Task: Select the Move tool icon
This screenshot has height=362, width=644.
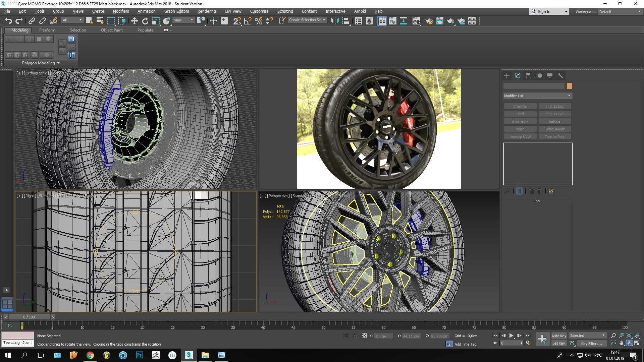Action: coord(134,21)
